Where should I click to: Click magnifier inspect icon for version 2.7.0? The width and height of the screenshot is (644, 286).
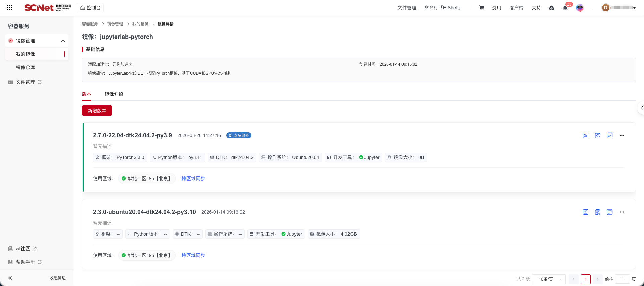[x=598, y=135]
